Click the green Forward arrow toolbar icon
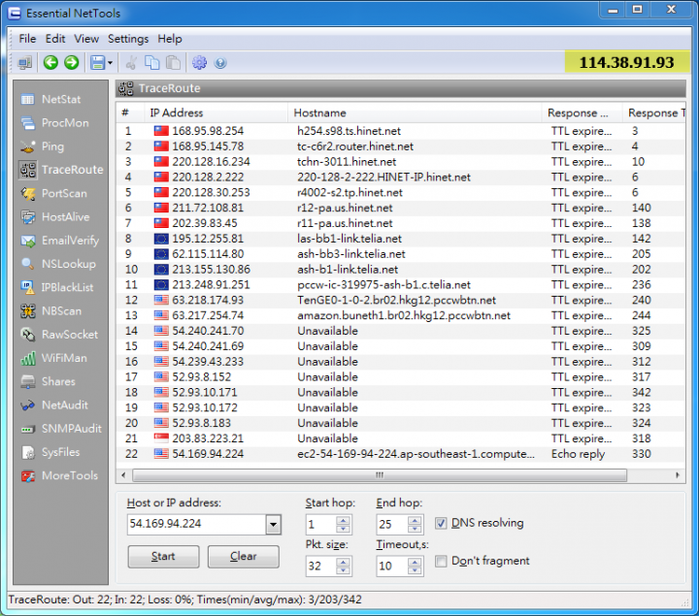699x616 pixels. pyautogui.click(x=71, y=62)
